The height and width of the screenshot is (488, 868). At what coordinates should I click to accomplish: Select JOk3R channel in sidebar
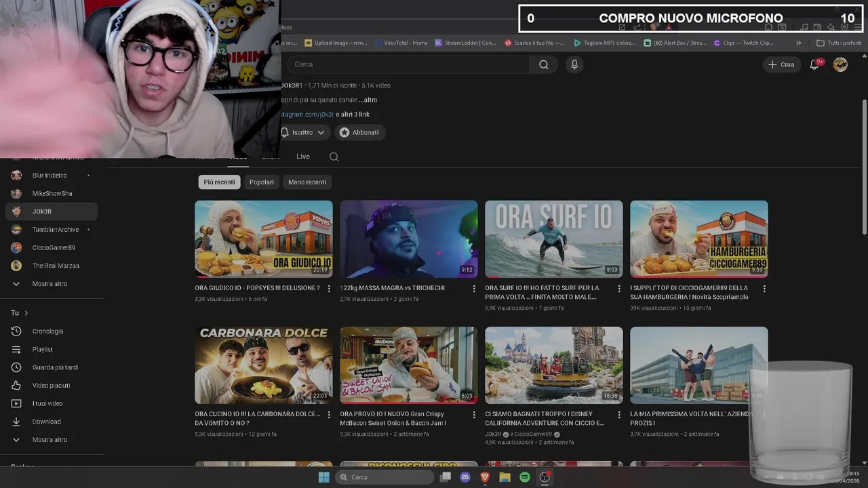[52, 211]
